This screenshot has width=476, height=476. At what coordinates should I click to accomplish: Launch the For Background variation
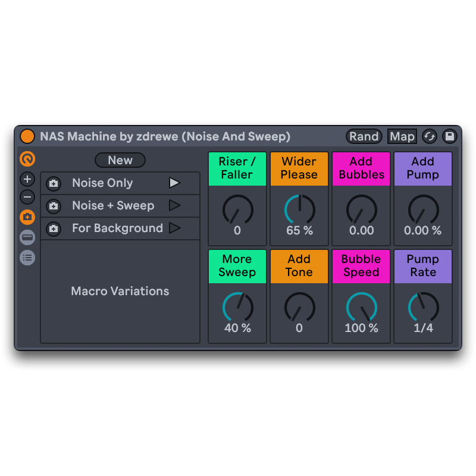click(x=174, y=228)
